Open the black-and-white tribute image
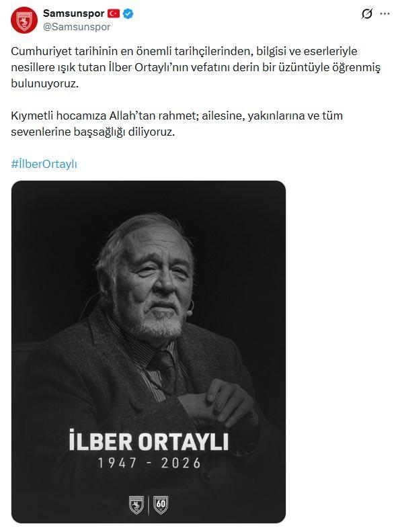 point(149,352)
